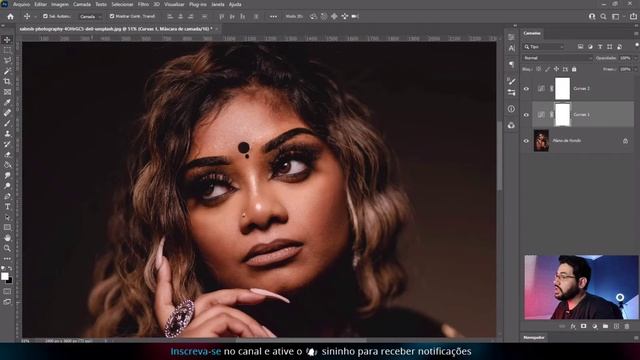Open the Arquivo menu
The image size is (640, 360).
click(22, 4)
